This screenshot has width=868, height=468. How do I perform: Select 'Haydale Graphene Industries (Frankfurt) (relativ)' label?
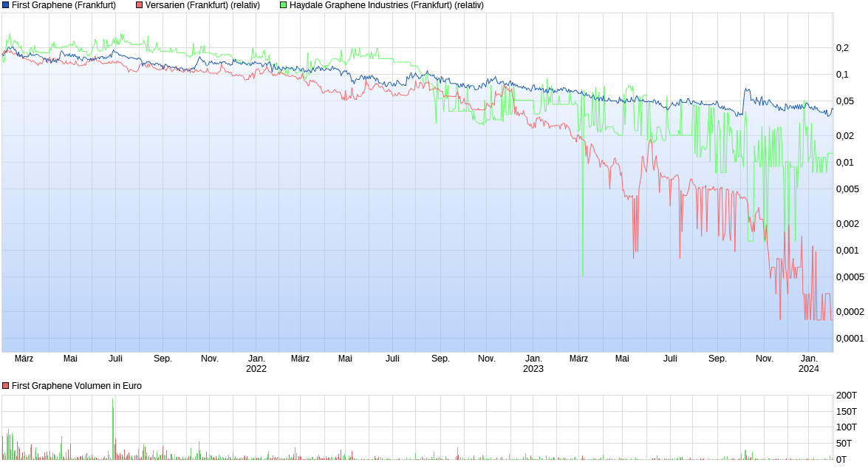click(x=386, y=5)
